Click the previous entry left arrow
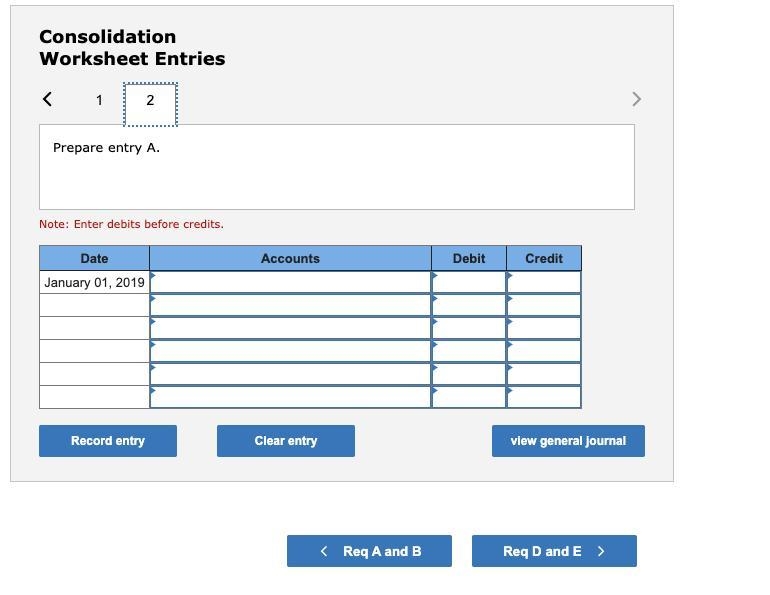770x595 pixels. pyautogui.click(x=47, y=99)
